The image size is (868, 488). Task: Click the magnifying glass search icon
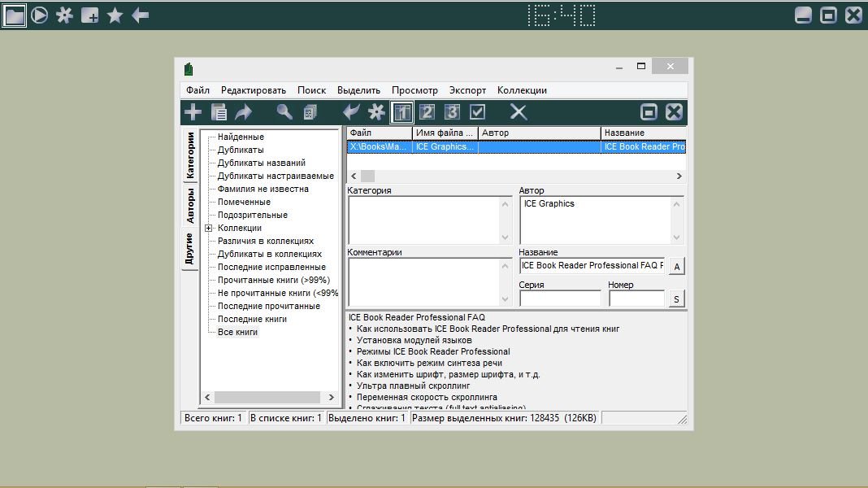pyautogui.click(x=284, y=112)
